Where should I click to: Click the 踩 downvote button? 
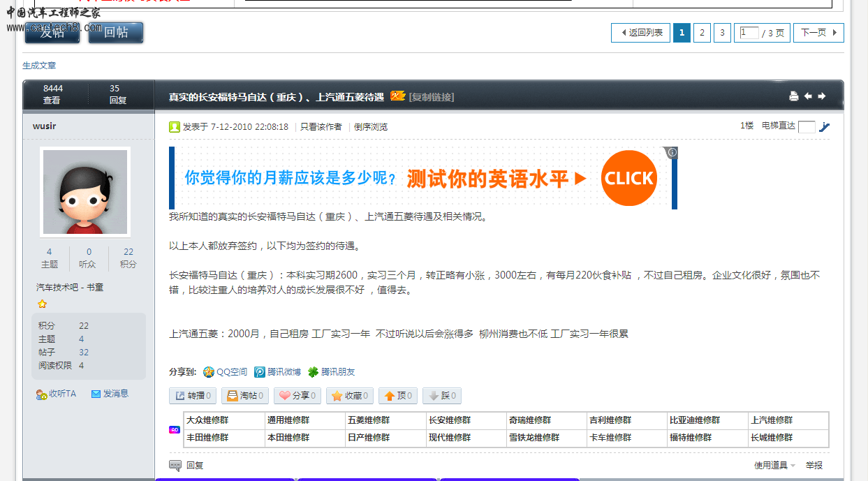pyautogui.click(x=441, y=396)
